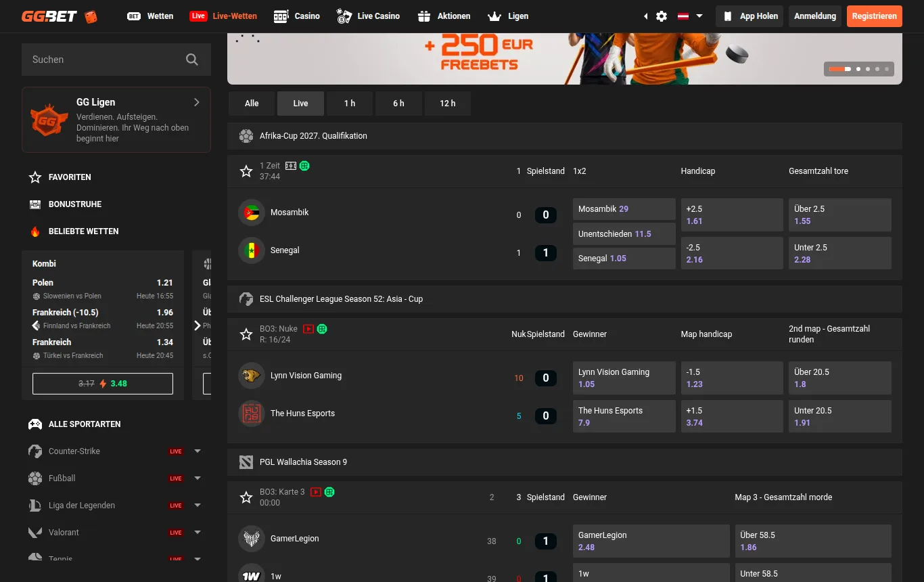
Task: Click the GamerLegion team logo
Action: [x=252, y=539]
